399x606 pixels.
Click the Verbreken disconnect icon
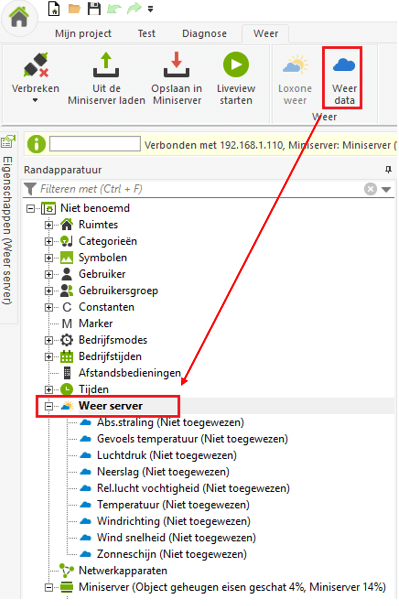pos(36,65)
